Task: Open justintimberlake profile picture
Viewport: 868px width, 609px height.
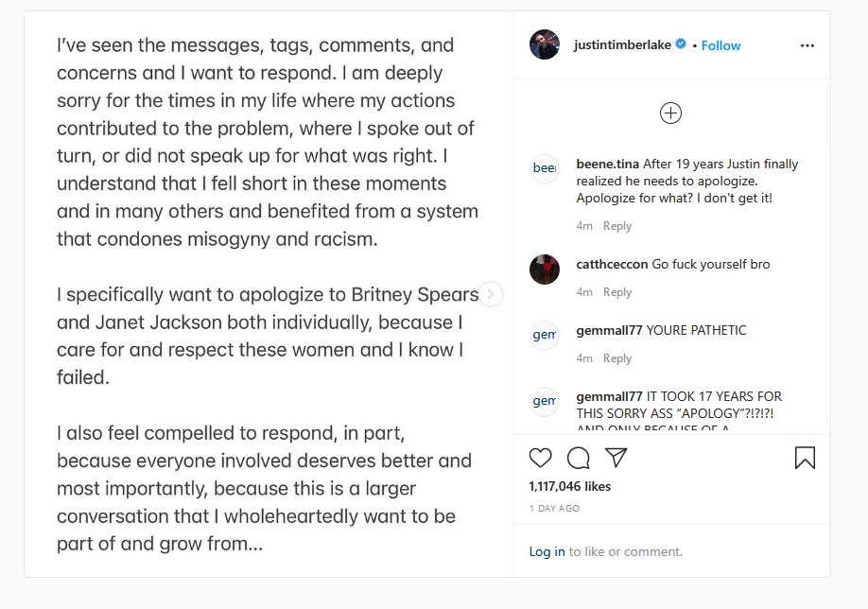Action: [545, 44]
